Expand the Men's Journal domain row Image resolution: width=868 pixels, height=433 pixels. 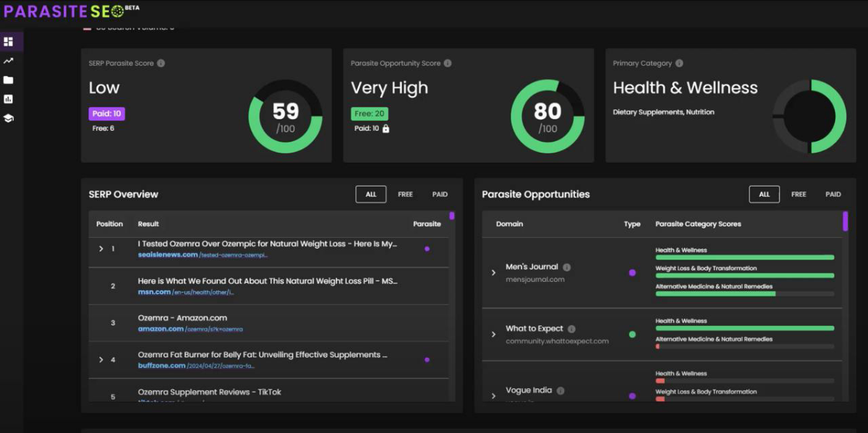coord(493,273)
